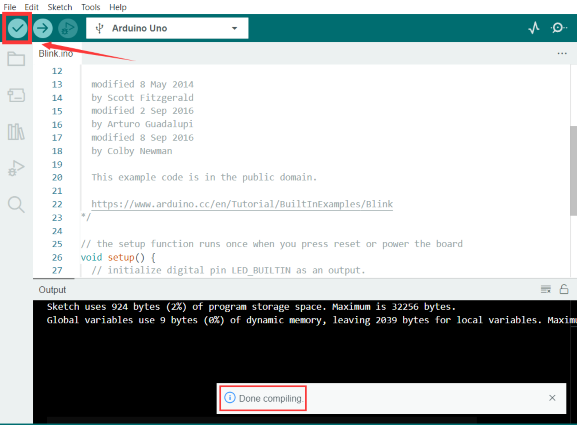
Task: Open the Library Manager sidebar icon
Action: (x=16, y=131)
